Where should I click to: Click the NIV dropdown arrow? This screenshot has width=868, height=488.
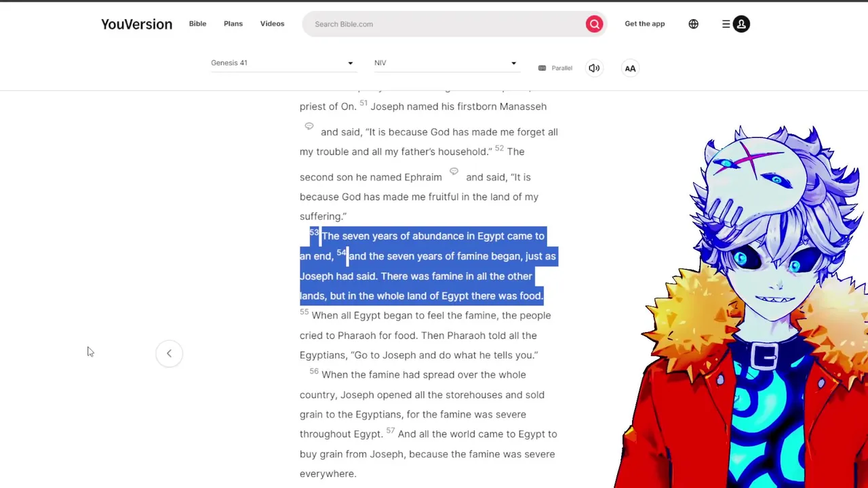coord(513,63)
